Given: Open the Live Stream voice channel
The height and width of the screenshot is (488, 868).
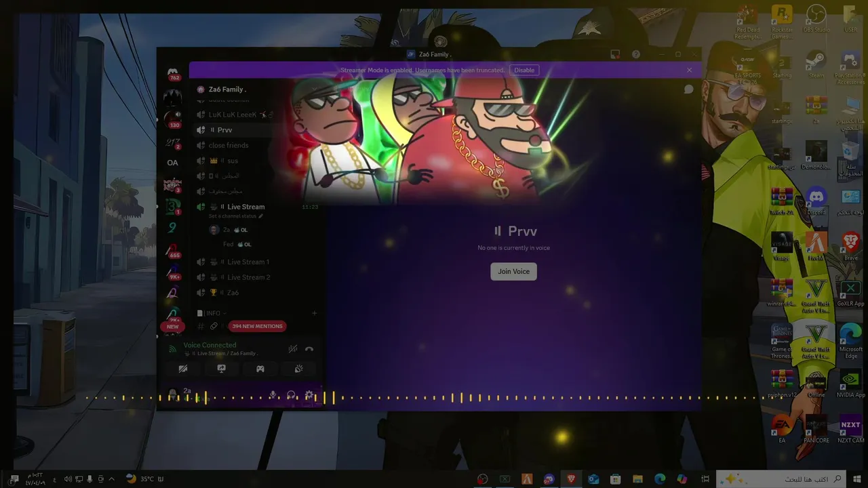Looking at the screenshot, I should pos(245,207).
